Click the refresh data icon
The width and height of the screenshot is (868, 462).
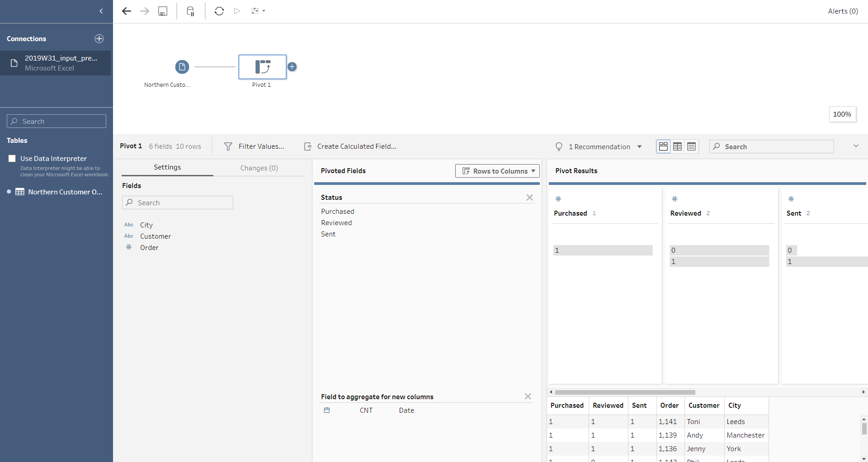(219, 11)
